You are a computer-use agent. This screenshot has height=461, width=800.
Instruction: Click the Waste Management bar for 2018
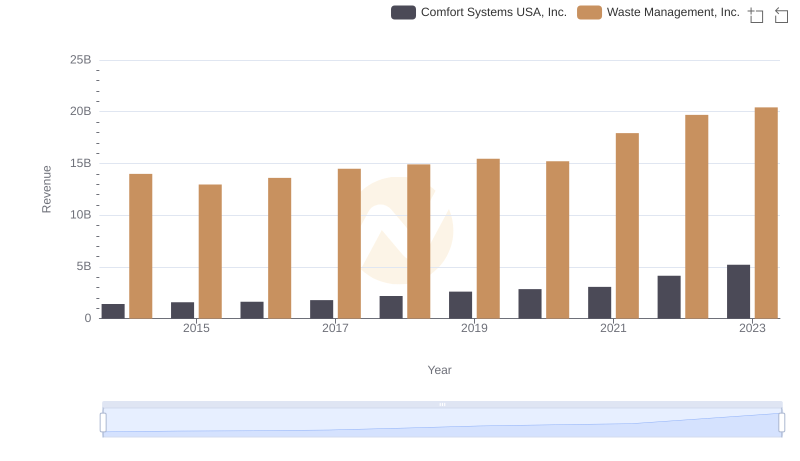click(419, 241)
